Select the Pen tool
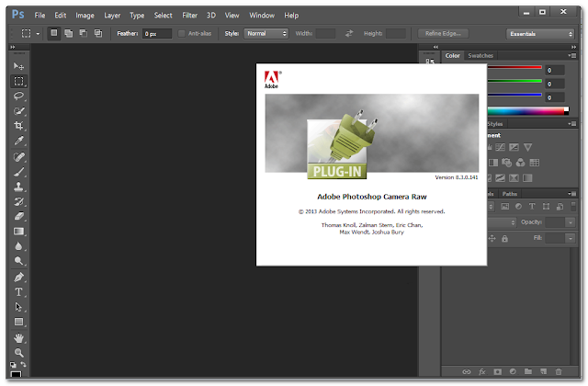The width and height of the screenshot is (588, 386). click(18, 278)
